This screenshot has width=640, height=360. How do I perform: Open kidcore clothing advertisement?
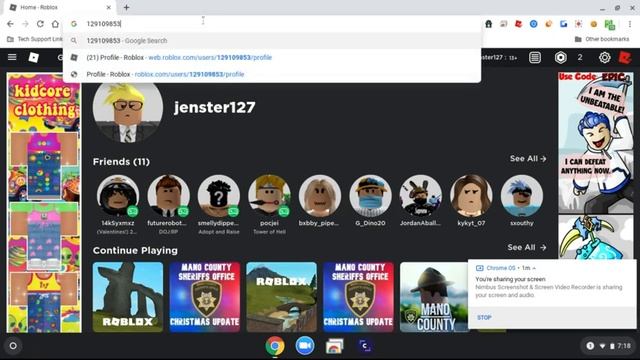[x=44, y=203]
